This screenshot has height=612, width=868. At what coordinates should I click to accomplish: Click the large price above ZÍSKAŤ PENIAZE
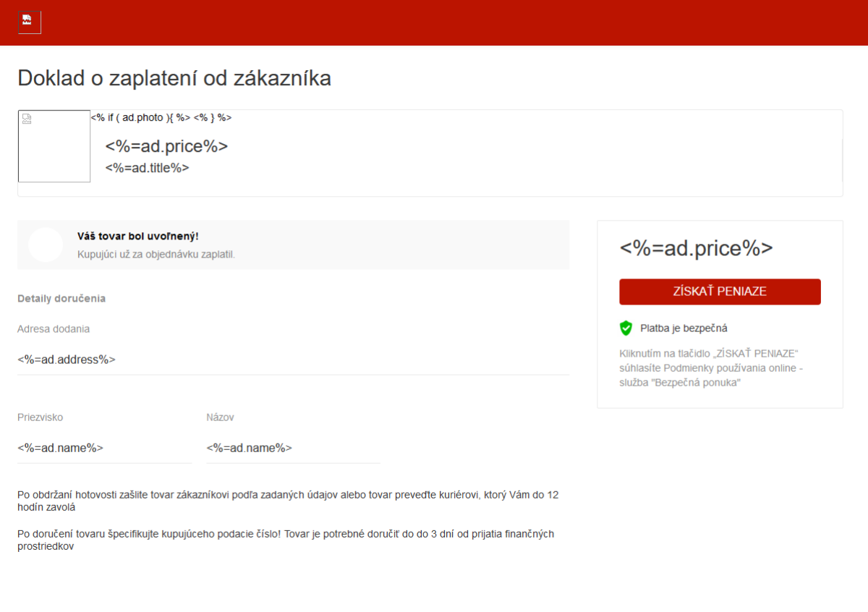coord(696,248)
